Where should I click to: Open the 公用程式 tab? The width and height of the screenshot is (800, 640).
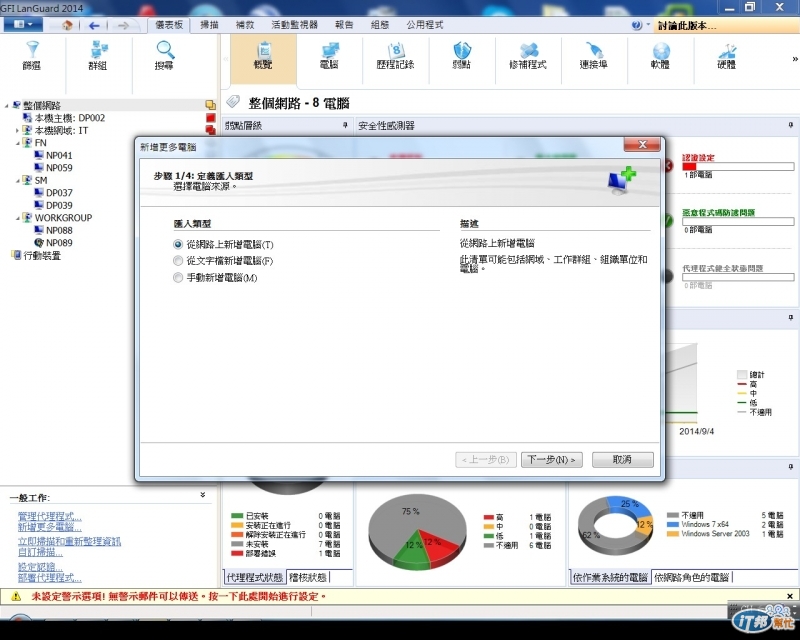click(424, 24)
